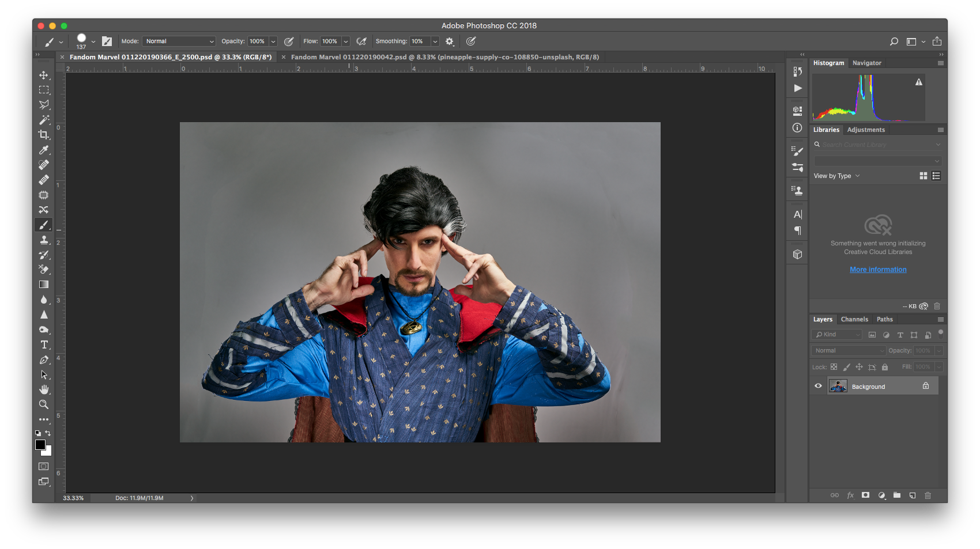This screenshot has height=549, width=980.
Task: Open the layer Kind filter dropdown
Action: 837,335
